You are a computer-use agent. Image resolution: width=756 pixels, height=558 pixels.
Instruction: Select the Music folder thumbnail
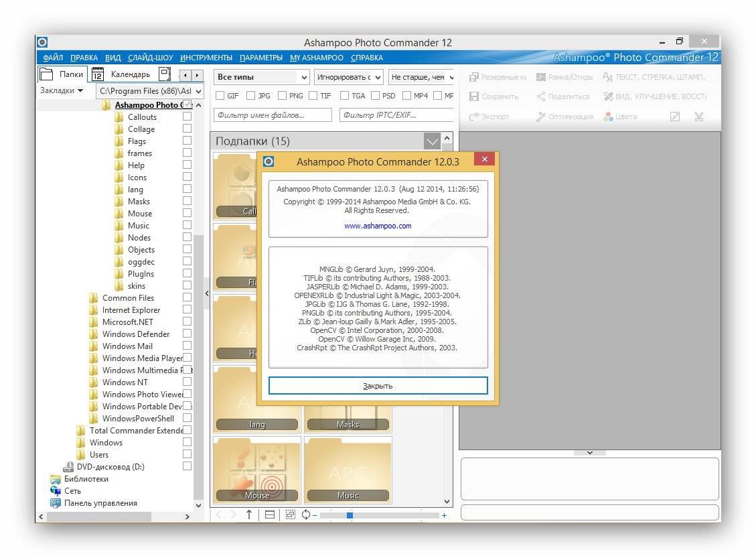point(348,470)
